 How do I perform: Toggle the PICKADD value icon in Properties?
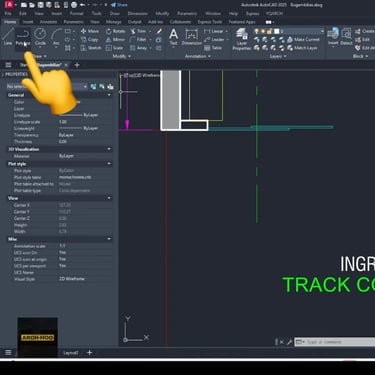coord(93,87)
